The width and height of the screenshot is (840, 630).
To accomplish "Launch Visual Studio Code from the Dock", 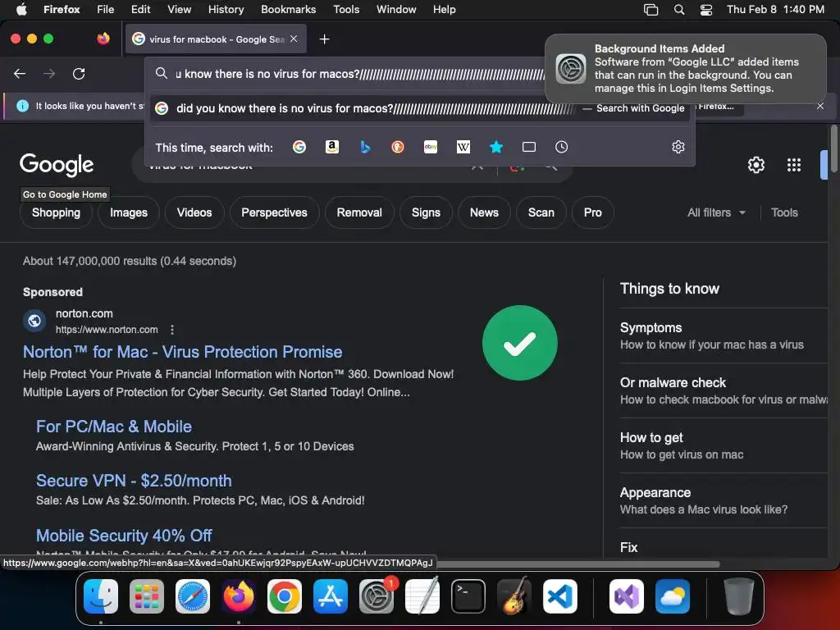I will click(559, 597).
